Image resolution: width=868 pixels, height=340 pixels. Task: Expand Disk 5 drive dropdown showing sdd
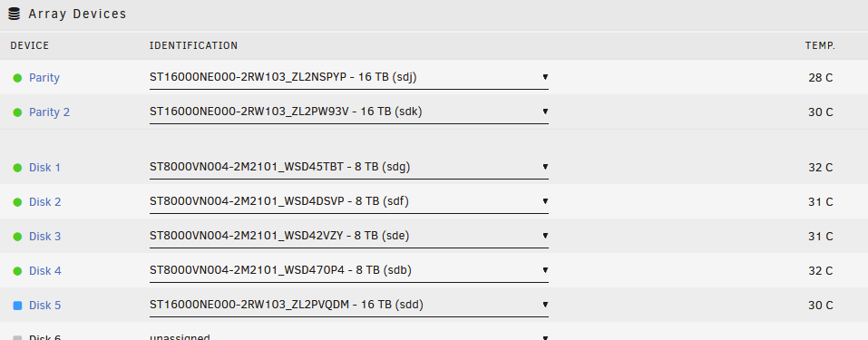[349, 306]
